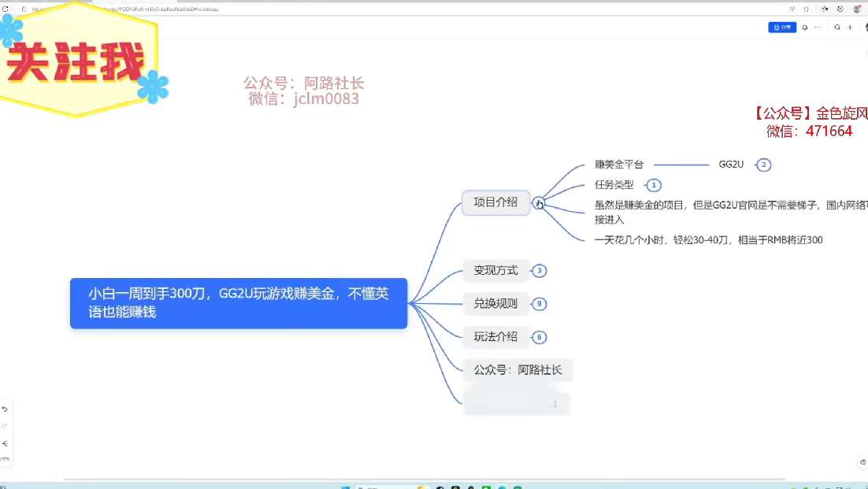Select the 赚美金平台 node
The image size is (868, 489).
(619, 165)
